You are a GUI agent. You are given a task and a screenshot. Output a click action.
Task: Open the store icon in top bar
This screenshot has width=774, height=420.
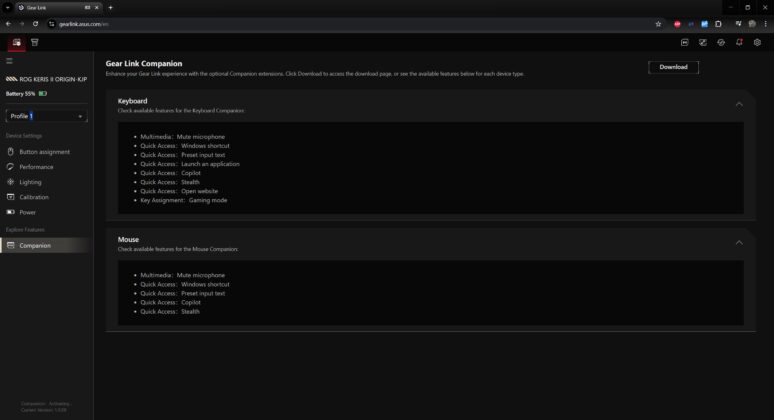tap(35, 42)
